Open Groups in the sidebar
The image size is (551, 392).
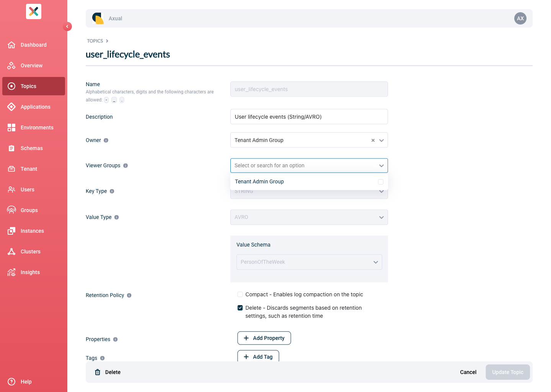(x=34, y=210)
